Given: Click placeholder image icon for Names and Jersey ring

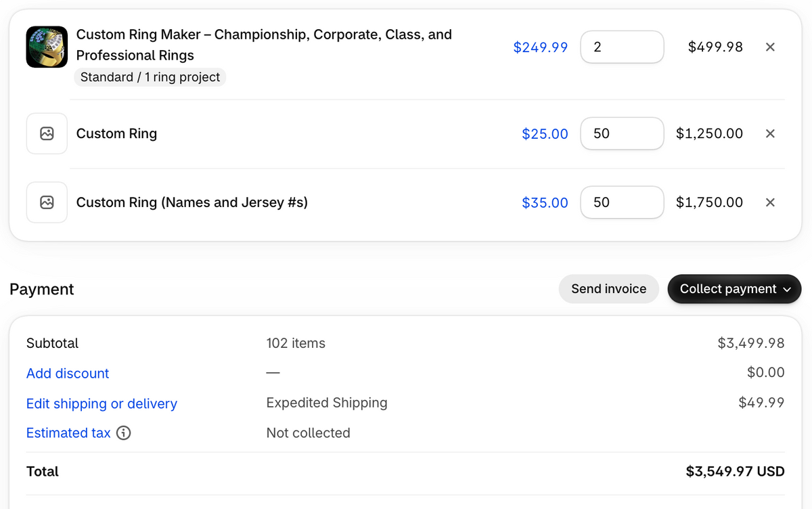Looking at the screenshot, I should (x=47, y=202).
